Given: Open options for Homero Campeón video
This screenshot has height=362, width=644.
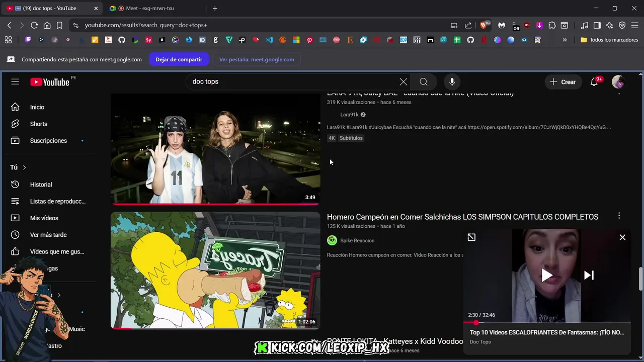Looking at the screenshot, I should tap(619, 216).
